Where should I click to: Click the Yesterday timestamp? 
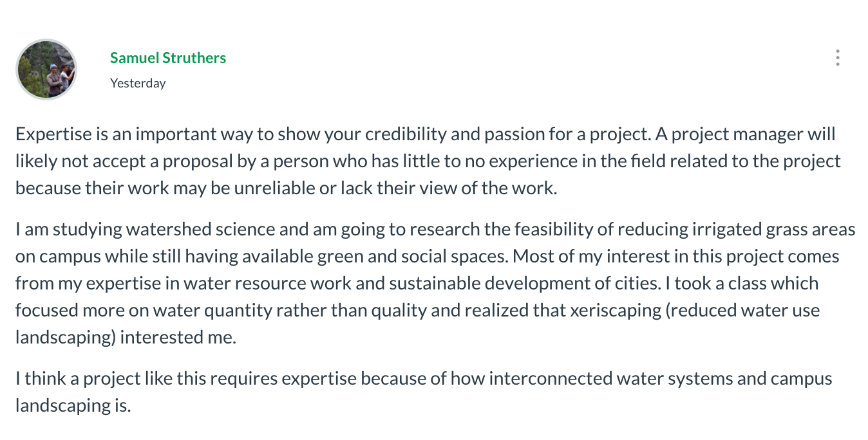[x=138, y=83]
